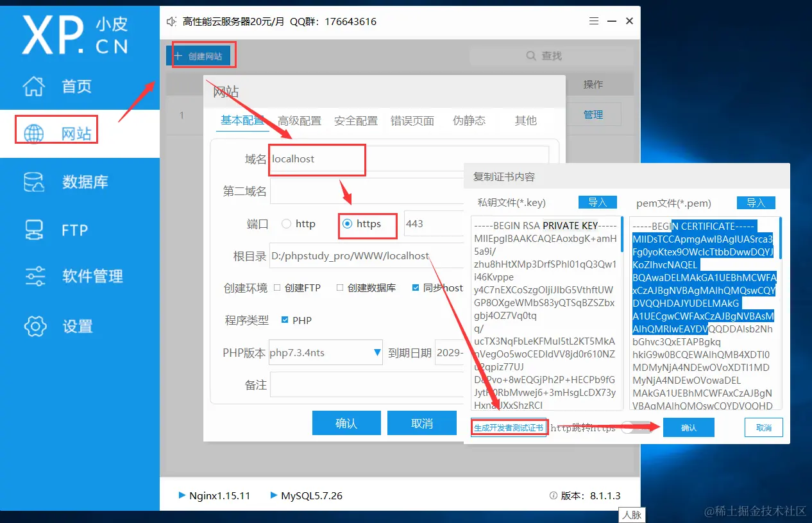
Task: Select the https port radio button
Action: tap(348, 224)
